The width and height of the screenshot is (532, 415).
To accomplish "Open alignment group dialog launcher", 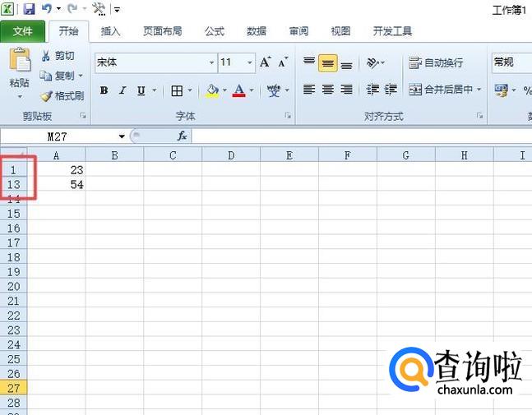I will tap(479, 116).
